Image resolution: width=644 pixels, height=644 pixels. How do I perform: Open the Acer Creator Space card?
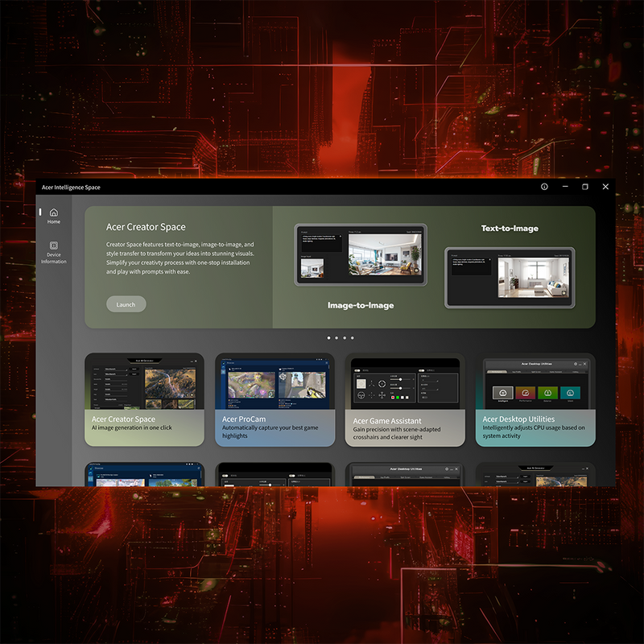coord(144,399)
